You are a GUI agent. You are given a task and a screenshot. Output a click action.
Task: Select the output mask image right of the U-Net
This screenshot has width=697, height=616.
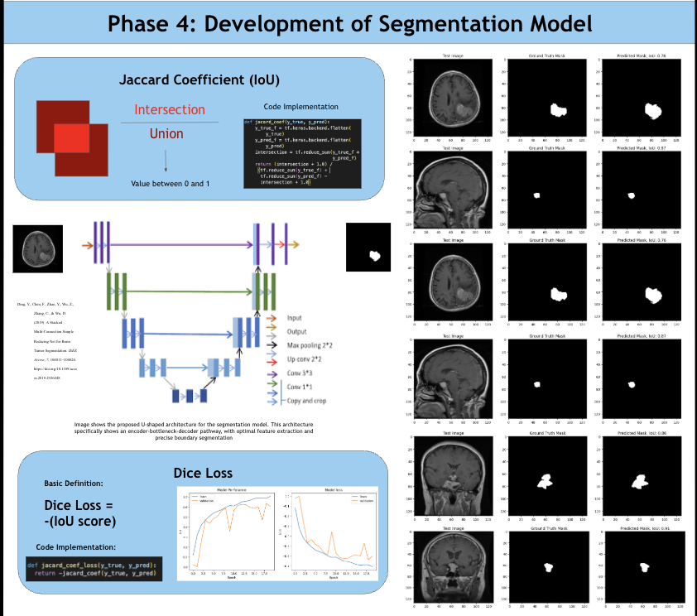click(368, 247)
